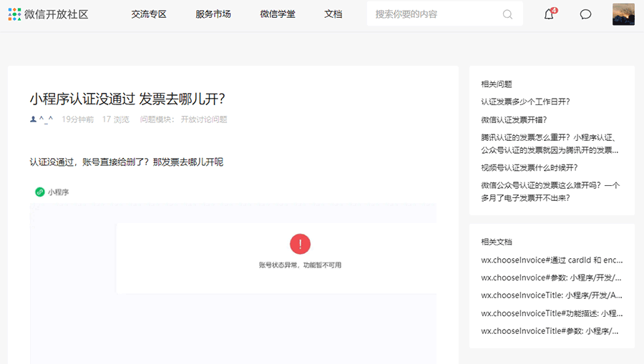Open related question 视频号认证发票什么时候开?
The width and height of the screenshot is (644, 364).
click(530, 167)
